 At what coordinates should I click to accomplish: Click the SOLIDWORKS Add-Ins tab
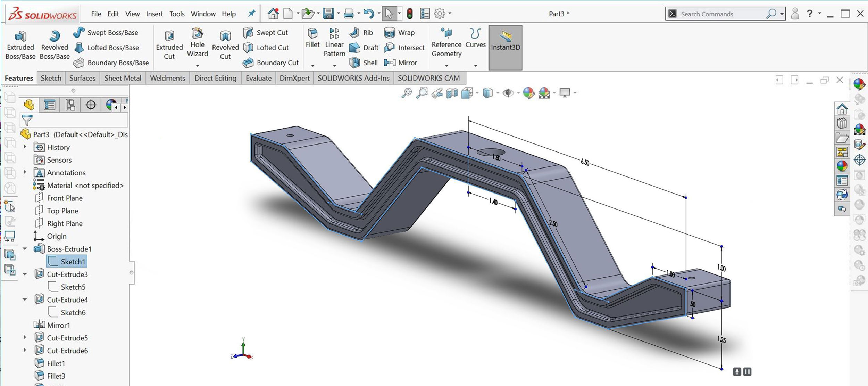coord(353,78)
